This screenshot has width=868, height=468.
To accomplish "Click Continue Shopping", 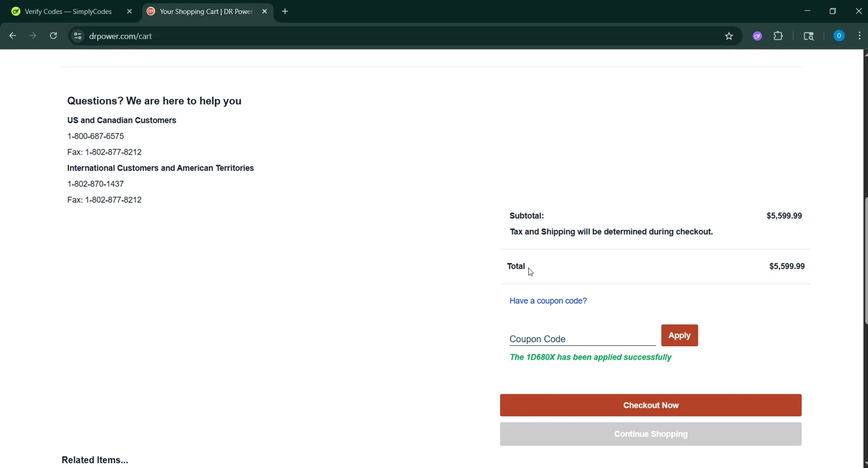I will 650,434.
